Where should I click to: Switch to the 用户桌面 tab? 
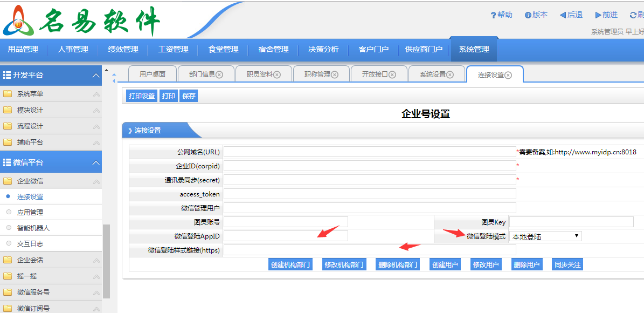(153, 74)
